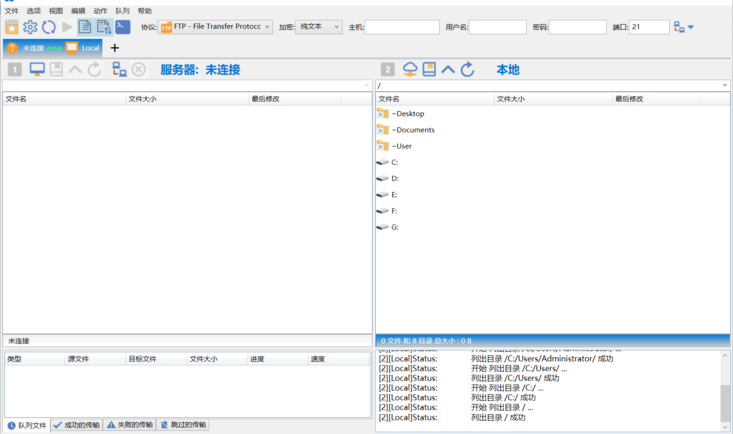Click the grey play transfer icon

coord(67,27)
